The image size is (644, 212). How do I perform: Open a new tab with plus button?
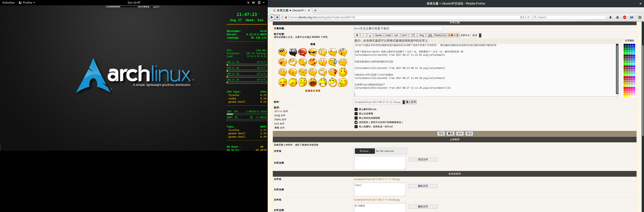point(315,11)
